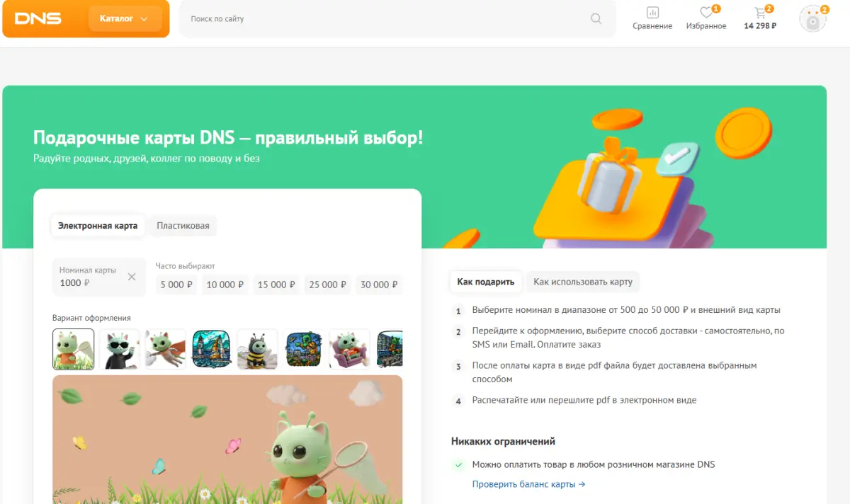850x504 pixels.
Task: Switch to Электронная карта tab
Action: 98,226
